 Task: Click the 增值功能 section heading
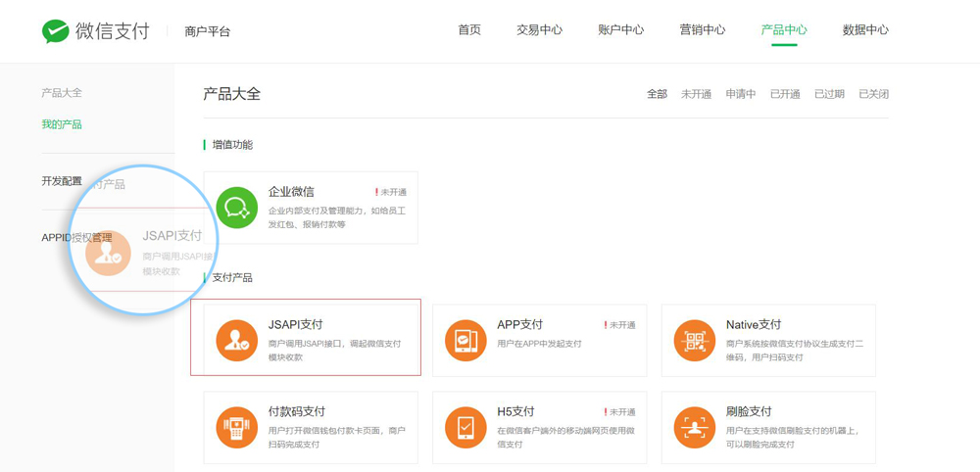(x=232, y=145)
